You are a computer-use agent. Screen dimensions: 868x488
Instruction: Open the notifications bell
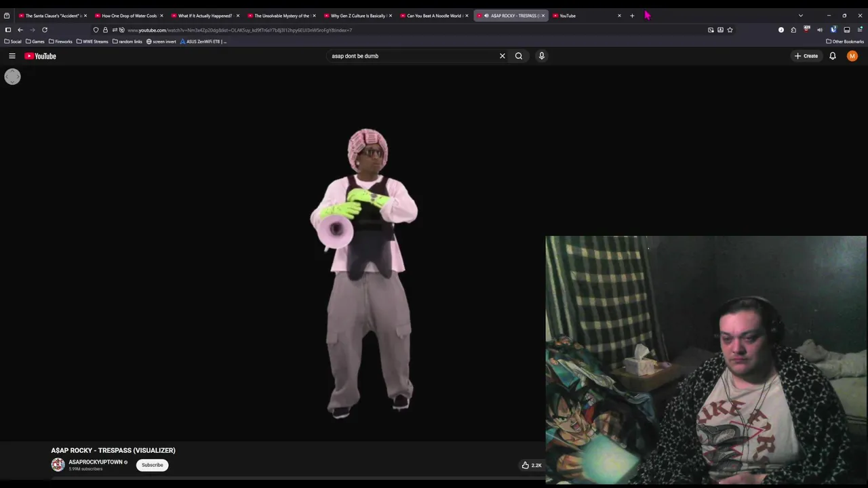point(833,56)
